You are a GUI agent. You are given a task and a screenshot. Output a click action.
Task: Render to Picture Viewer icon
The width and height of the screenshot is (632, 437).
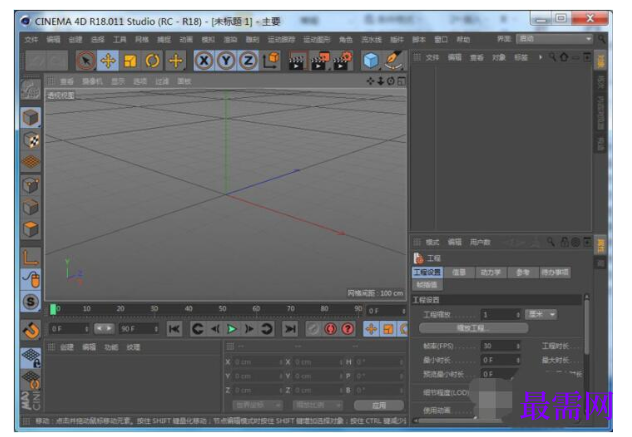click(x=320, y=61)
